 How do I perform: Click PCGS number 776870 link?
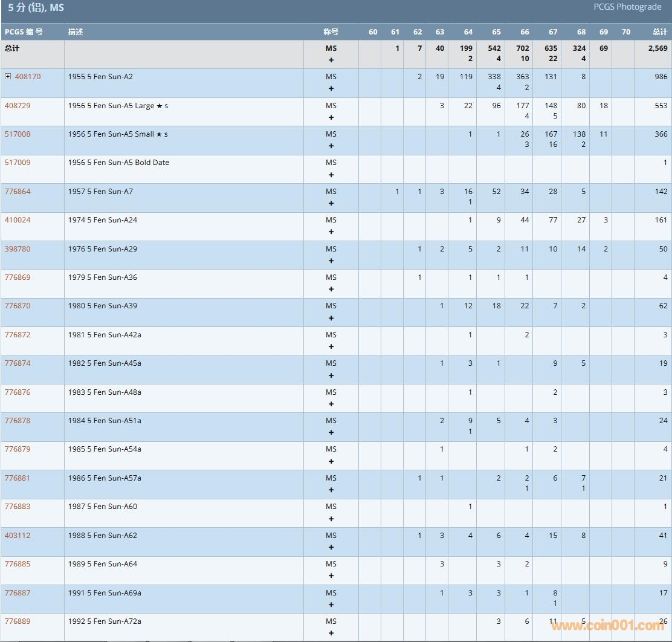[x=18, y=306]
